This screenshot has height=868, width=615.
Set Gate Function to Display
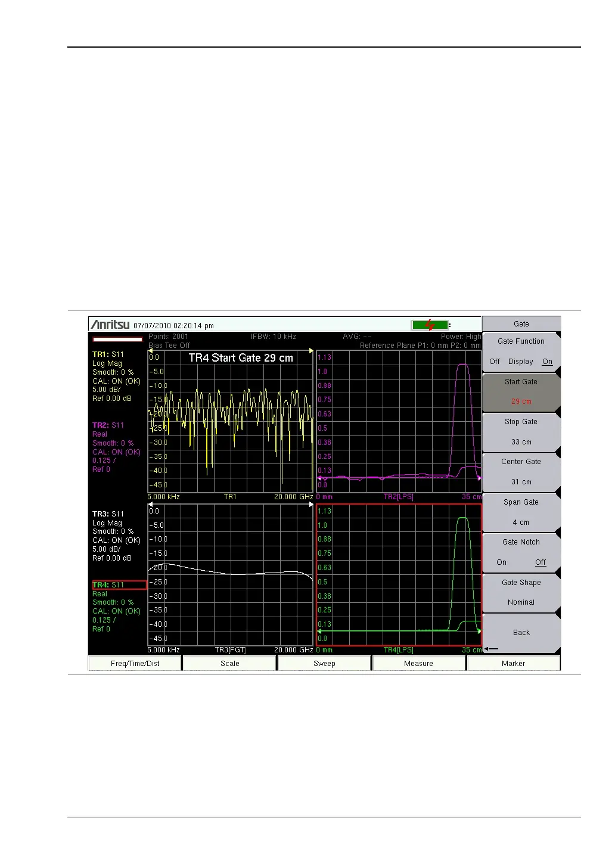pyautogui.click(x=520, y=362)
